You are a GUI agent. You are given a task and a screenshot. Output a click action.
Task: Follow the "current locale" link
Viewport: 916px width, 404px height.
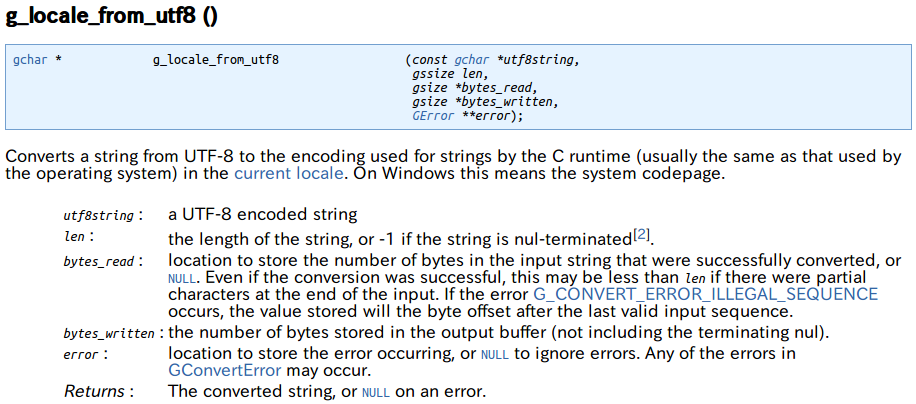[x=290, y=173]
